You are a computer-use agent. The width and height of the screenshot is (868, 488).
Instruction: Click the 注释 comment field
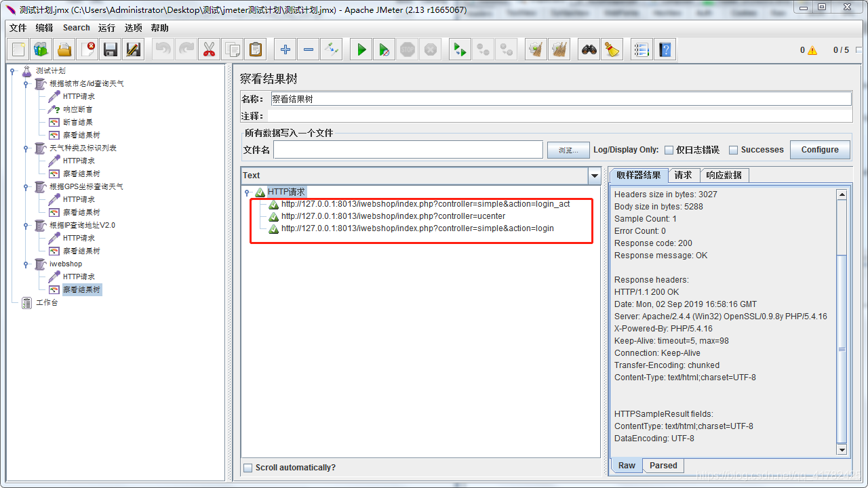tap(559, 116)
